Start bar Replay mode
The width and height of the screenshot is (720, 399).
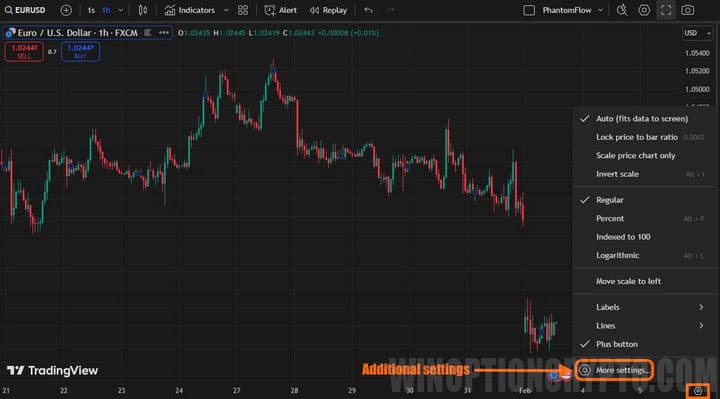pos(328,10)
